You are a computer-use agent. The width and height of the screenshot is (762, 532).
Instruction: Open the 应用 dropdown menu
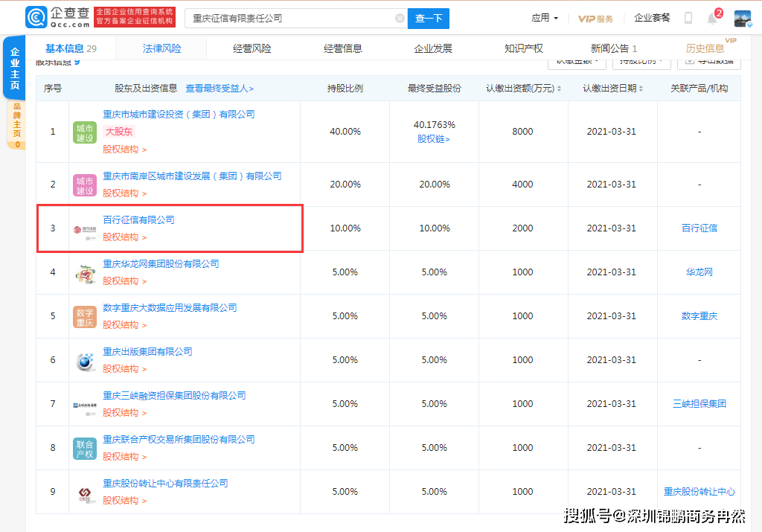[x=545, y=18]
